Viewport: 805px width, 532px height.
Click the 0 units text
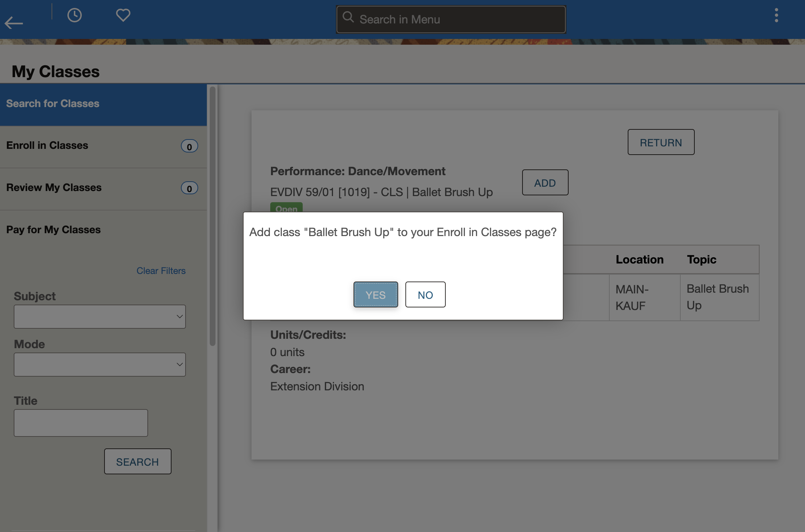click(287, 352)
